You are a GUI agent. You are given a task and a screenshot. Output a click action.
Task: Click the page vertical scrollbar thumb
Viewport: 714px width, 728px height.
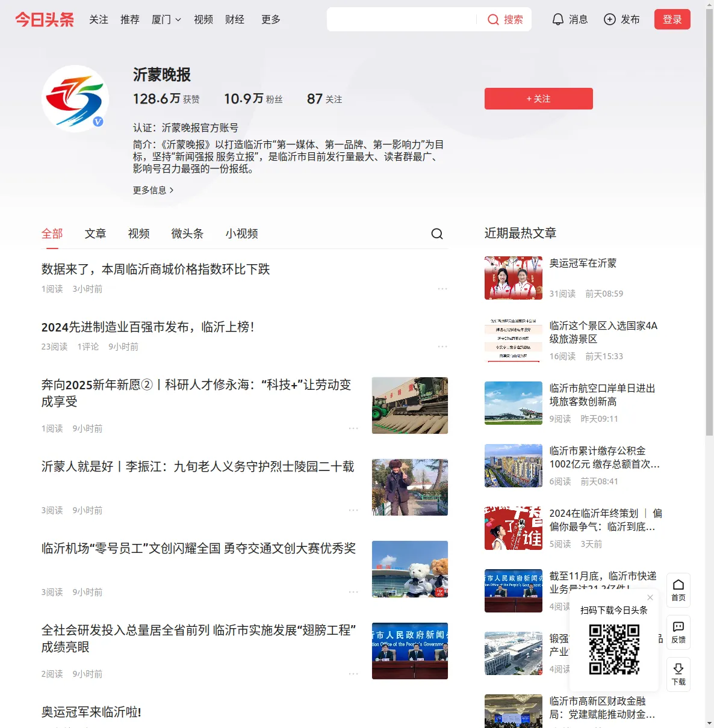pyautogui.click(x=709, y=221)
